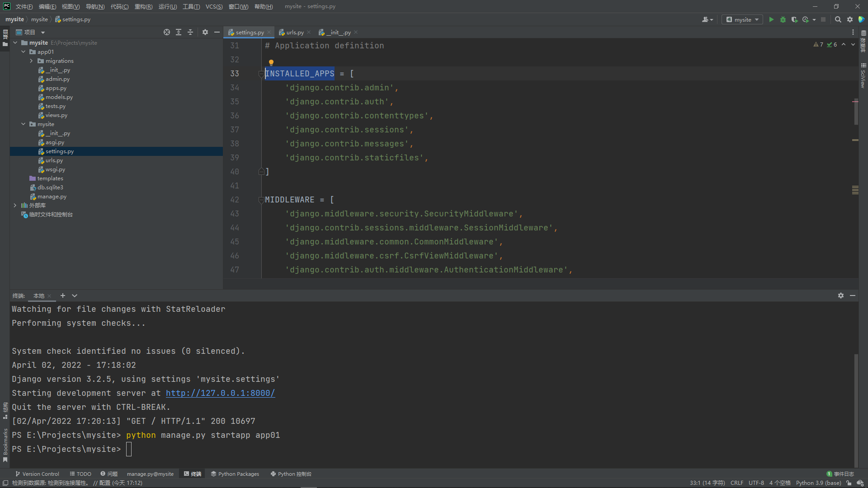The image size is (868, 488).
Task: Open the File menu
Action: (24, 6)
